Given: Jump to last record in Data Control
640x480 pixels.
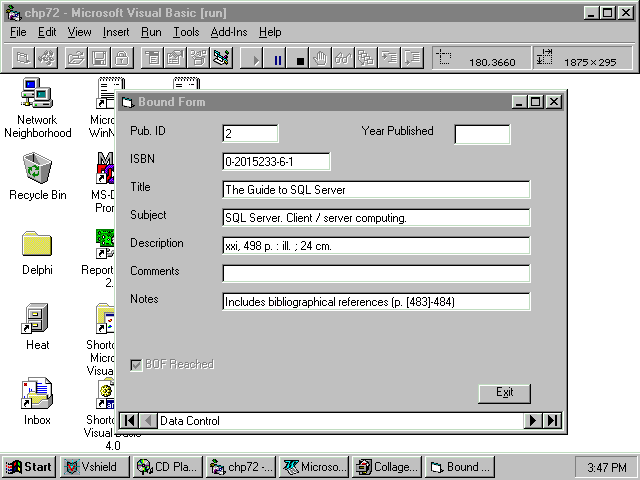Looking at the screenshot, I should 552,421.
